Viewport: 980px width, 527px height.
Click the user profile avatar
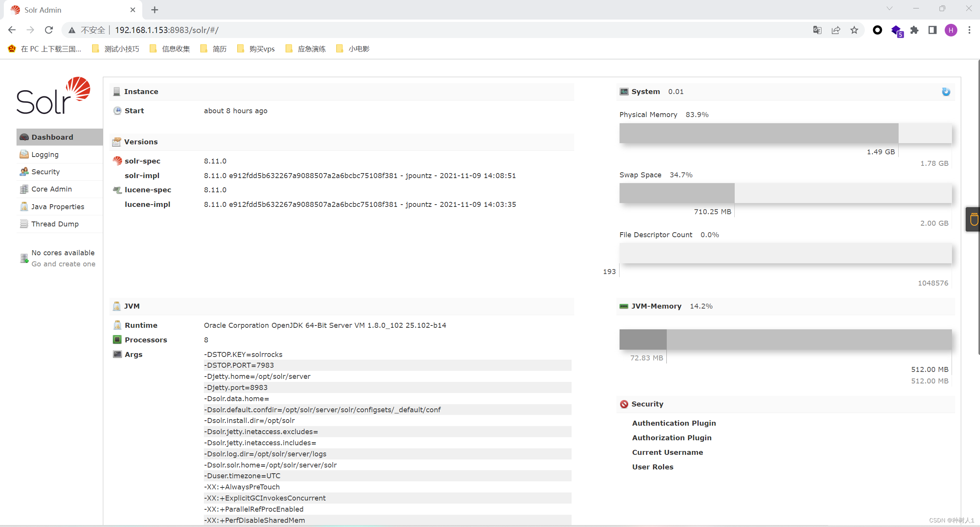point(951,30)
